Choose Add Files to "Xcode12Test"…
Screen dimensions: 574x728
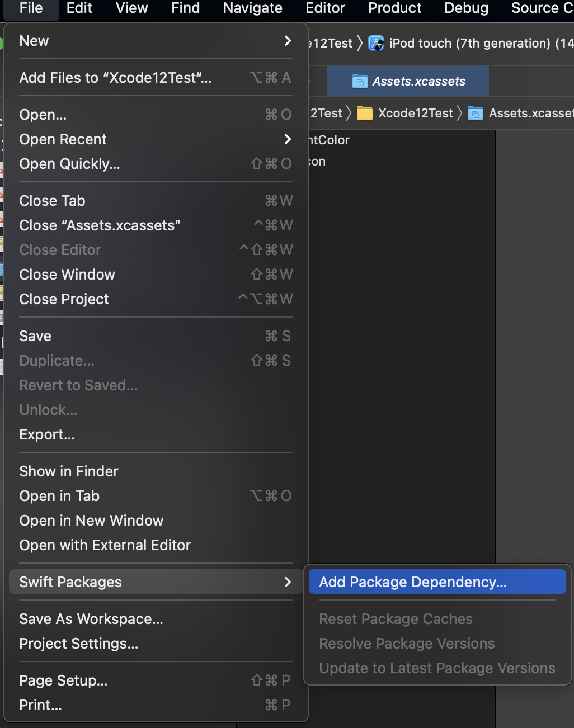(x=156, y=78)
